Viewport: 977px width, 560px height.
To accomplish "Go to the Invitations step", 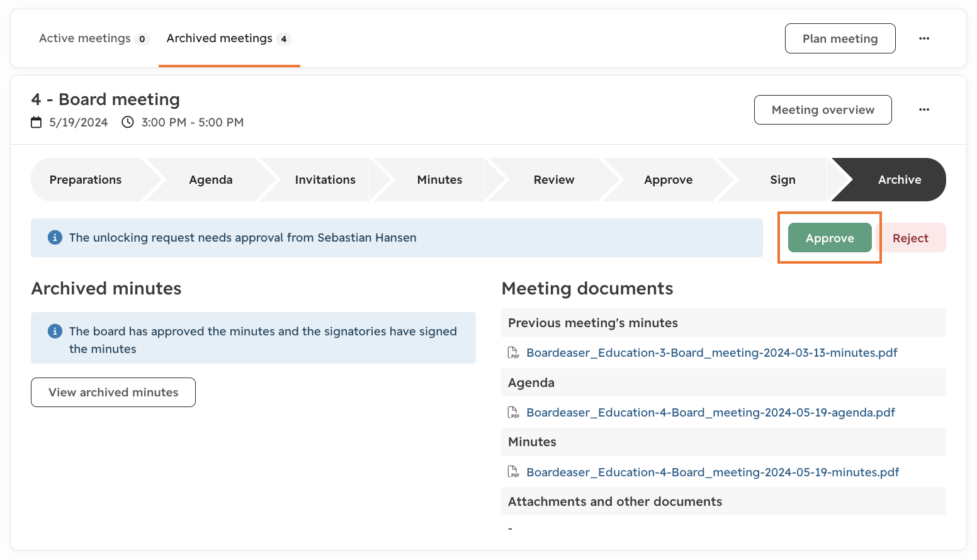I will point(325,180).
